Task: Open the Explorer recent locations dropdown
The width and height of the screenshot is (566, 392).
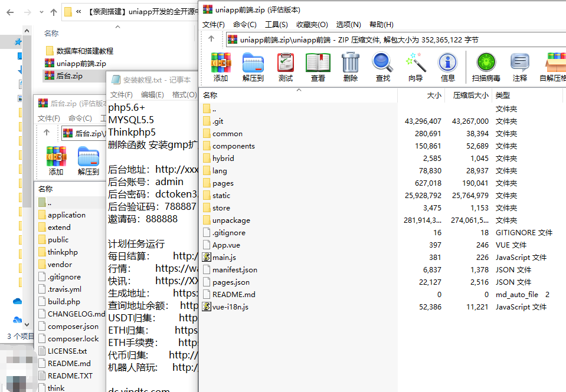Action: 41,12
